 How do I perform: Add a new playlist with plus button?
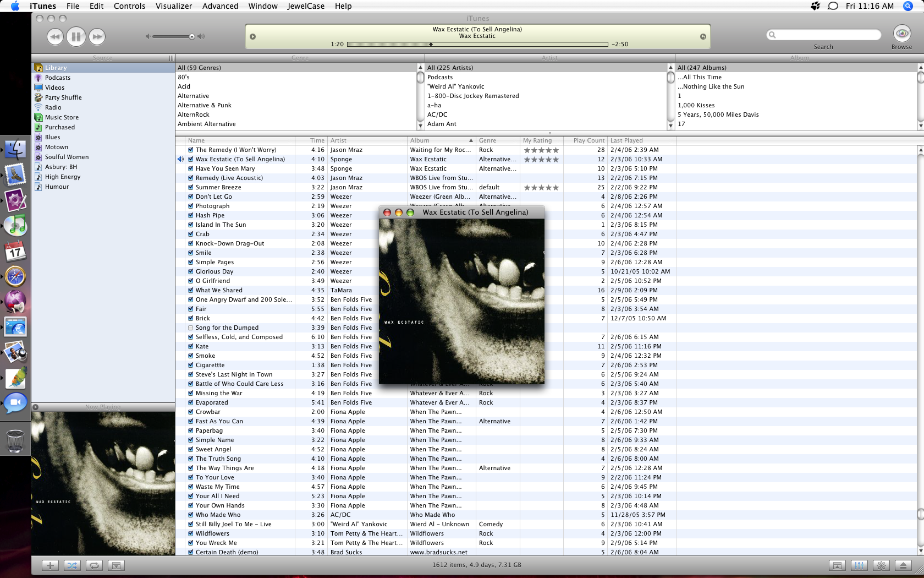point(50,565)
